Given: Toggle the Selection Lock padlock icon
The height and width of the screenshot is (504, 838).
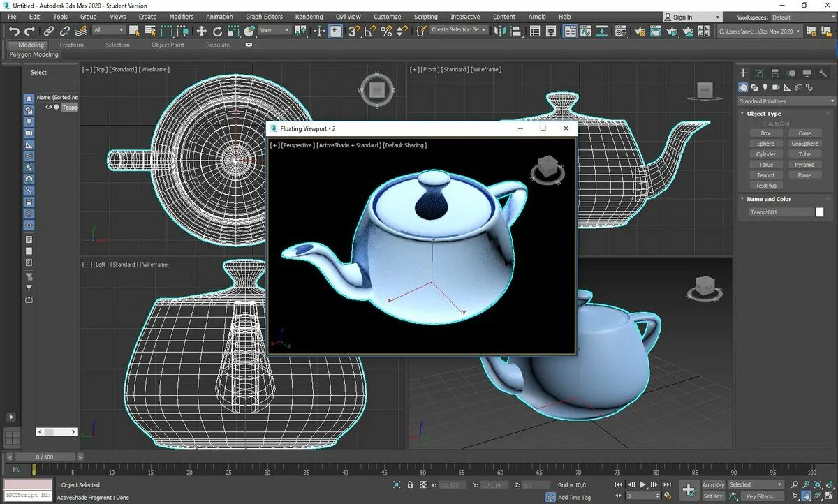Looking at the screenshot, I should point(411,484).
